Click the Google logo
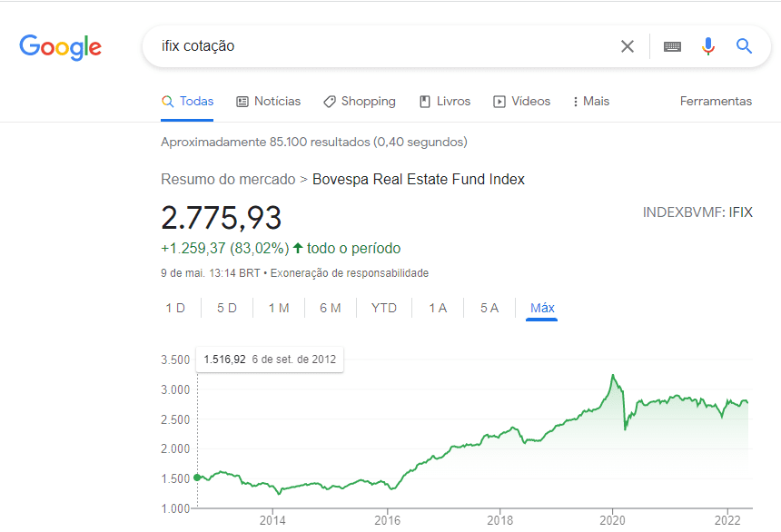Screen dimensions: 781x532 point(60,46)
